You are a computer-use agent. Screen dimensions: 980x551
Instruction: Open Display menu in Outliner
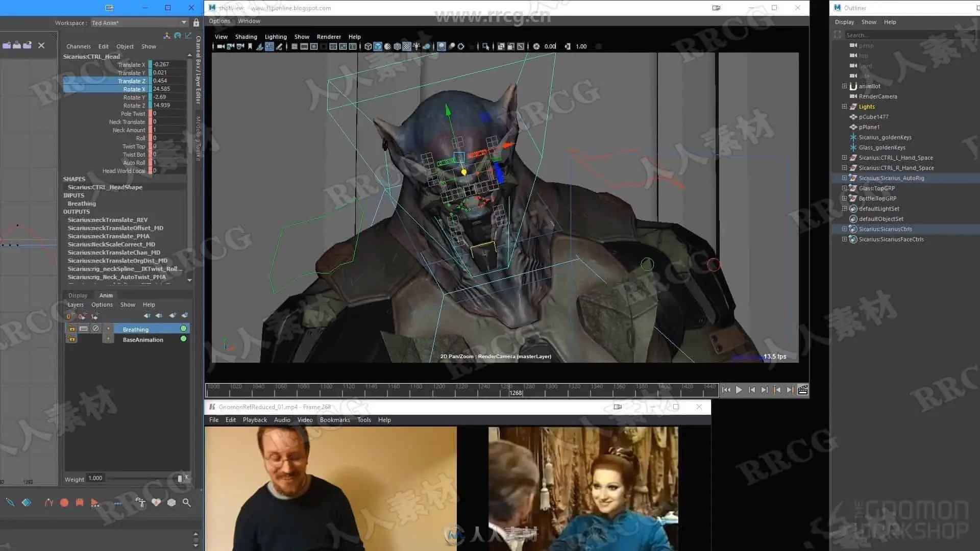[x=844, y=22]
